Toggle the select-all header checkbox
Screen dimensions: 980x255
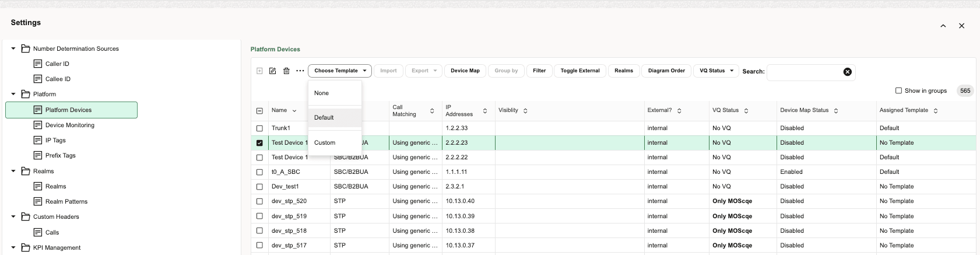pyautogui.click(x=259, y=111)
